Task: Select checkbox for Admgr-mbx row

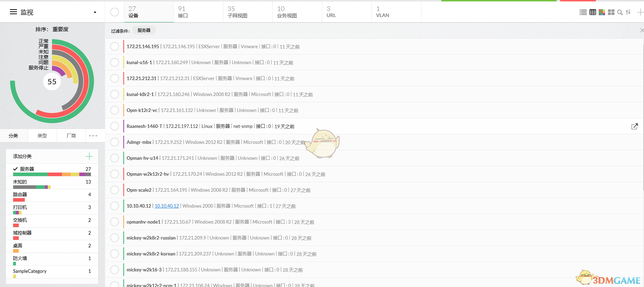Action: tap(115, 142)
